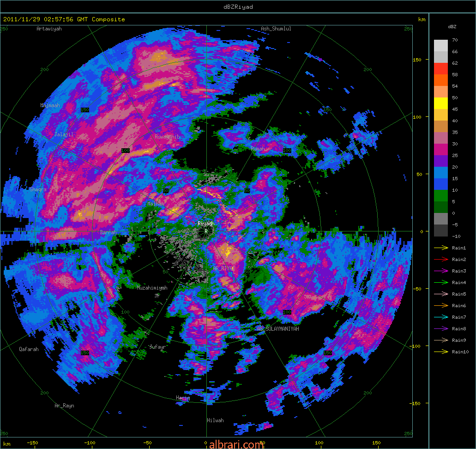Click the cyan Rain7 arrow
This screenshot has width=476, height=449.
pos(441,317)
